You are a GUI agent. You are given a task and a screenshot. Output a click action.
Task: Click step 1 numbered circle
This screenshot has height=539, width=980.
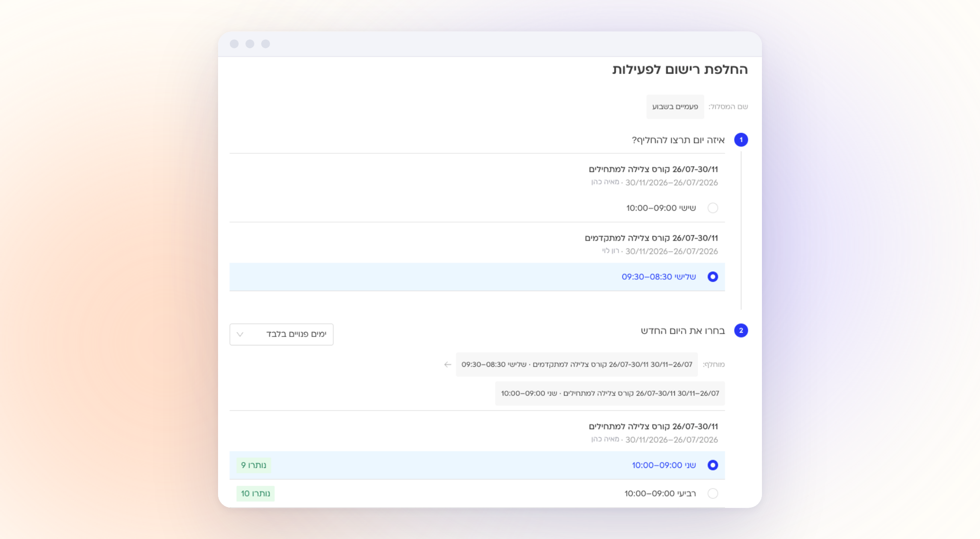coord(741,140)
